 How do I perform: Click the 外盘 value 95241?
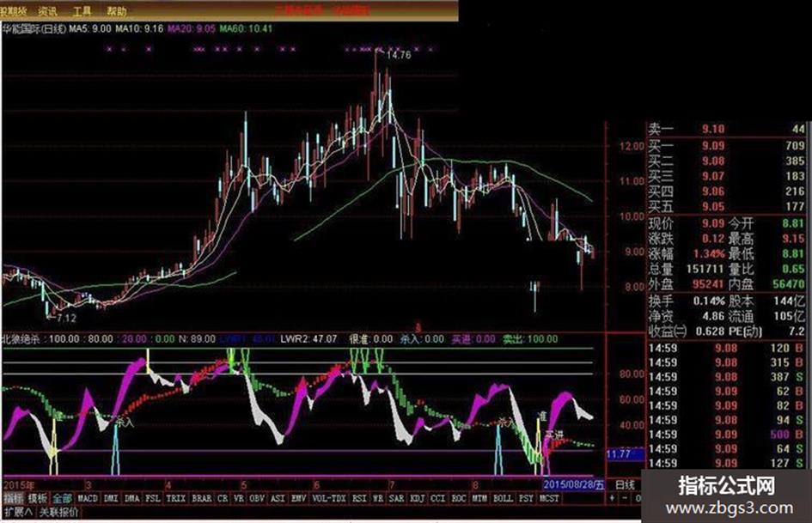coord(707,283)
